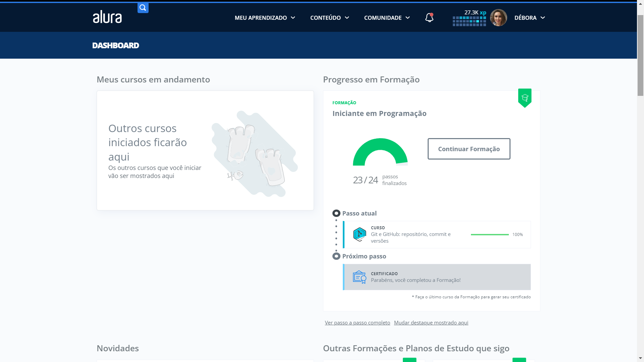
Task: Click the Iniciante em Programação title
Action: [379, 114]
